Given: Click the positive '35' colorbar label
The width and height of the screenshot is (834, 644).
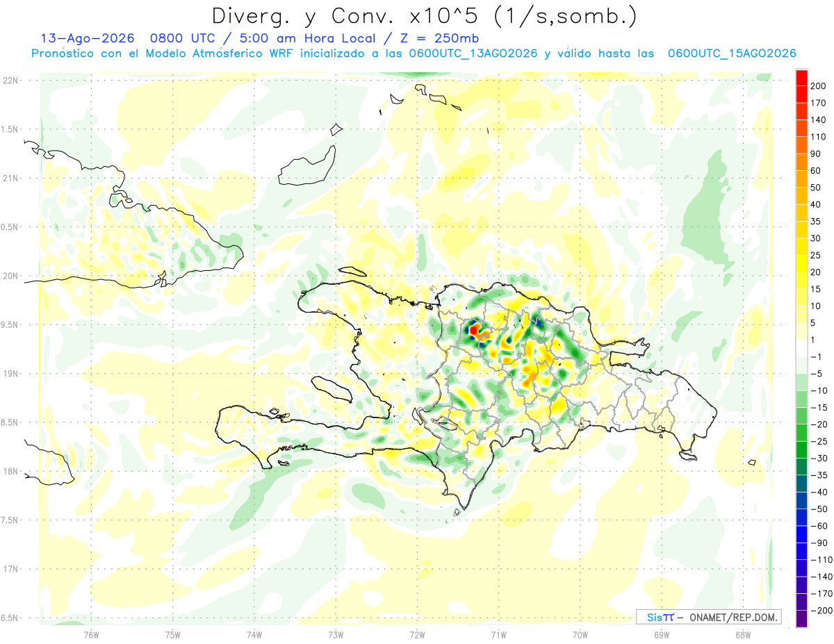Looking at the screenshot, I should [817, 222].
